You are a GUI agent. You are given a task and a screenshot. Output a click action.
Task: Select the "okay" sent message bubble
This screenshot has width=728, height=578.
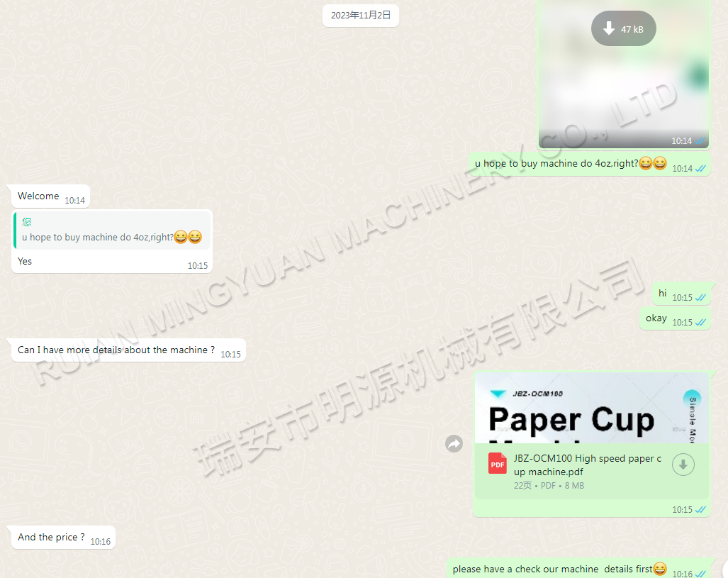(656, 318)
